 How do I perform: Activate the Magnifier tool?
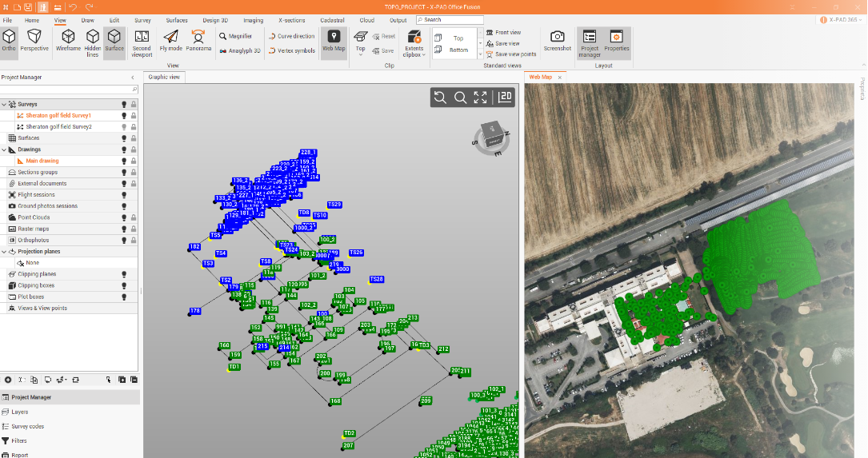(235, 36)
